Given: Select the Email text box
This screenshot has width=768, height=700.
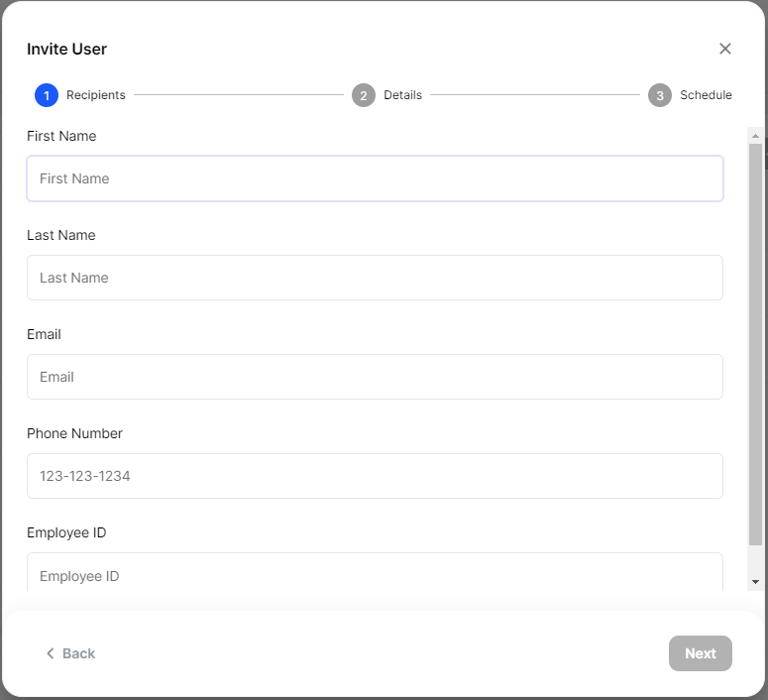Looking at the screenshot, I should tap(375, 377).
